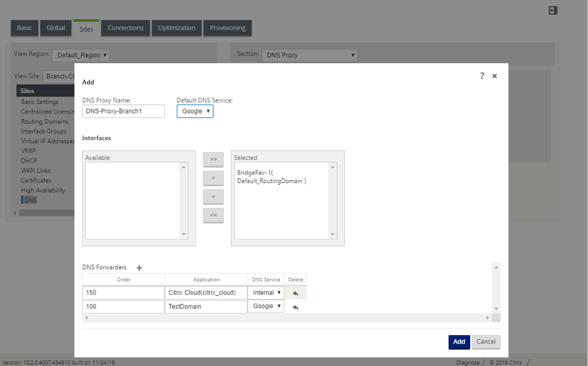Remove the TestDomain forwarder row
Image resolution: width=588 pixels, height=366 pixels.
(295, 307)
